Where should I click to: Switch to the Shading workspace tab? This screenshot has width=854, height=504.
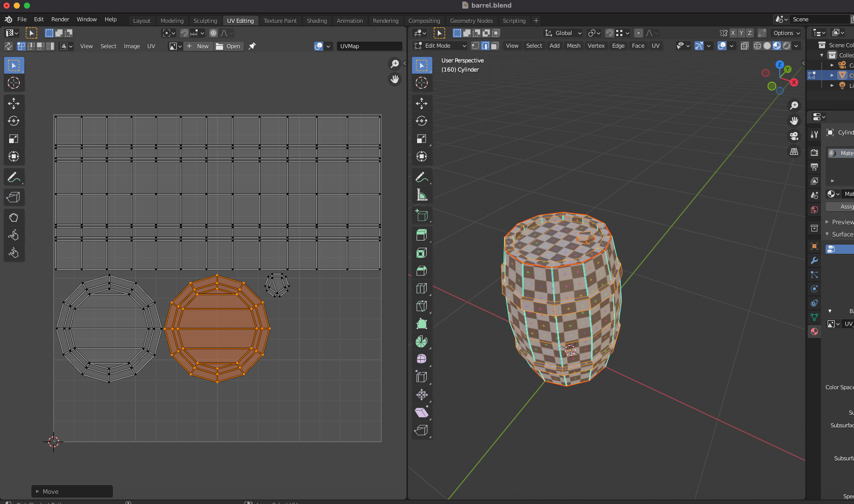[317, 21]
